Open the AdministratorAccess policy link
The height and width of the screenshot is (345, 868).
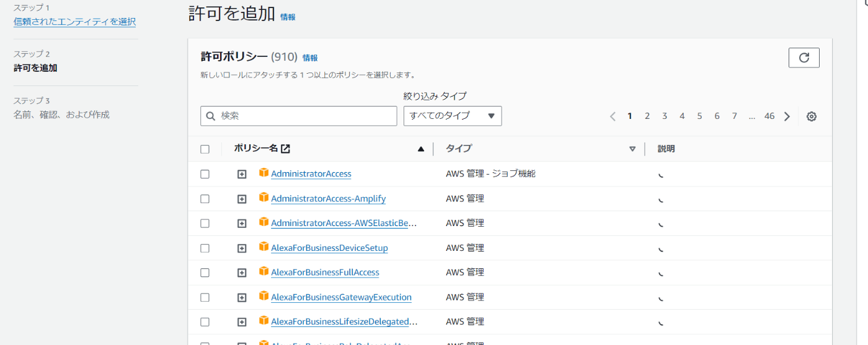coord(311,174)
